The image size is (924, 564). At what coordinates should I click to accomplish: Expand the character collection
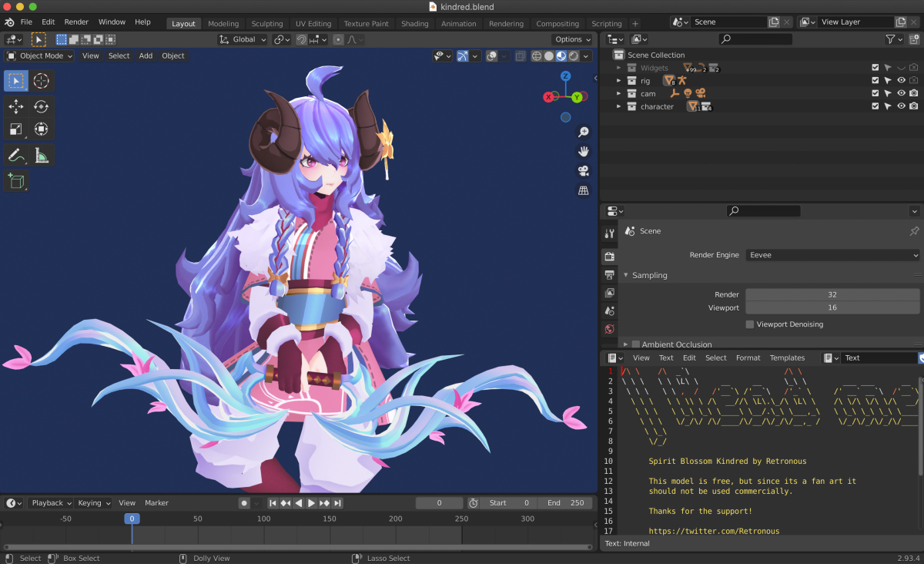[618, 106]
